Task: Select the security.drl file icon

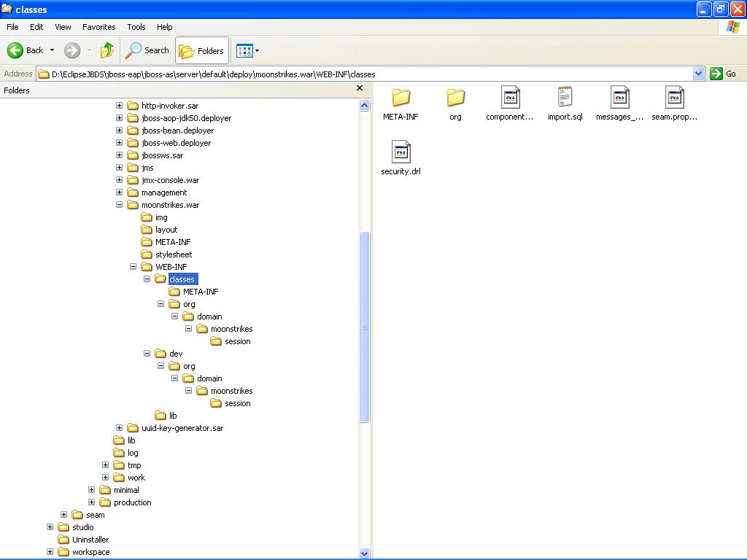Action: coord(401,152)
